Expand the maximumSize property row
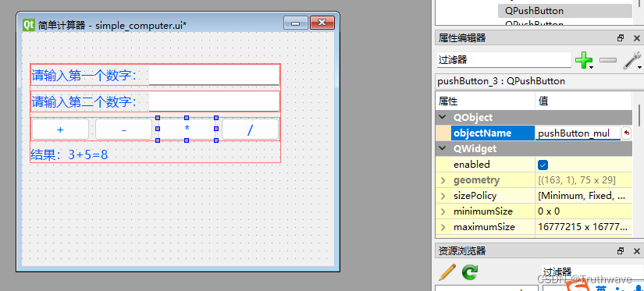Screen dimensions: 644x291 443,227
